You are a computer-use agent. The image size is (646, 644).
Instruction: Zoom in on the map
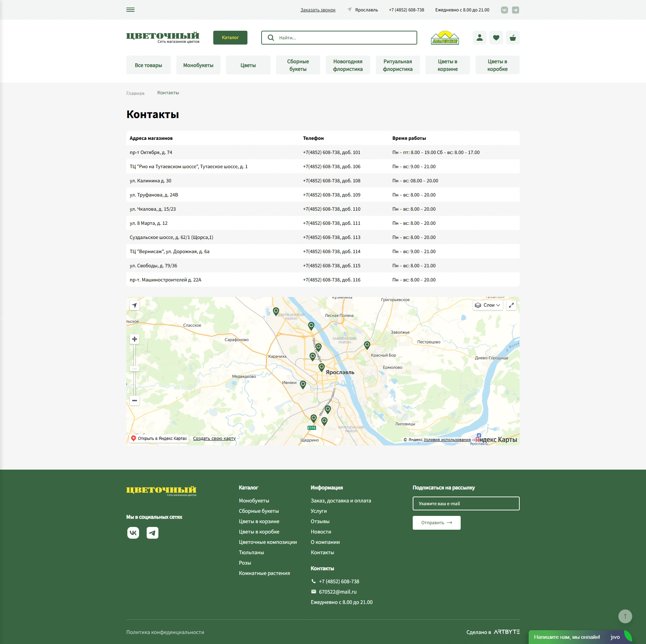(x=135, y=339)
